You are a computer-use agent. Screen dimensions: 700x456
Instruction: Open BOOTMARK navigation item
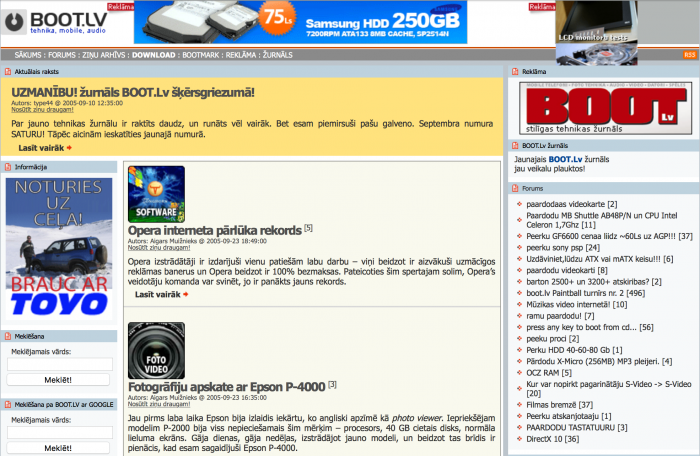[x=200, y=55]
